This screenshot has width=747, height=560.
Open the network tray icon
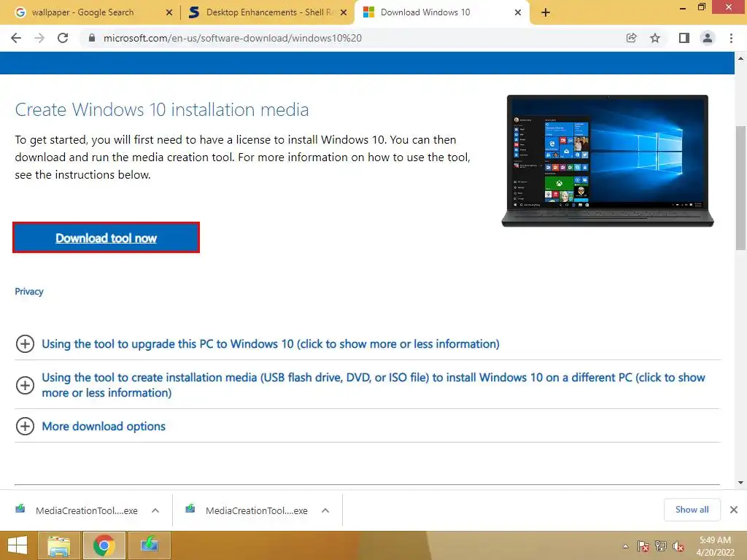tap(661, 546)
